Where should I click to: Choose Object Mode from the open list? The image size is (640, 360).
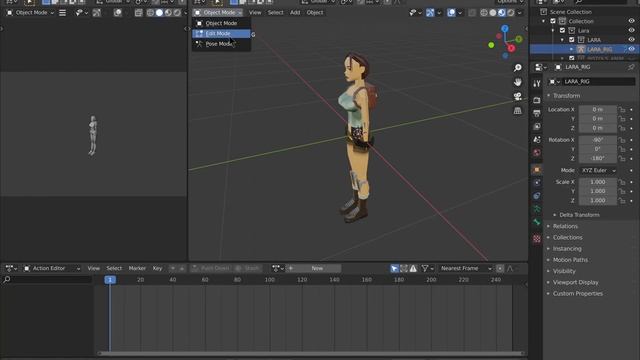(221, 23)
